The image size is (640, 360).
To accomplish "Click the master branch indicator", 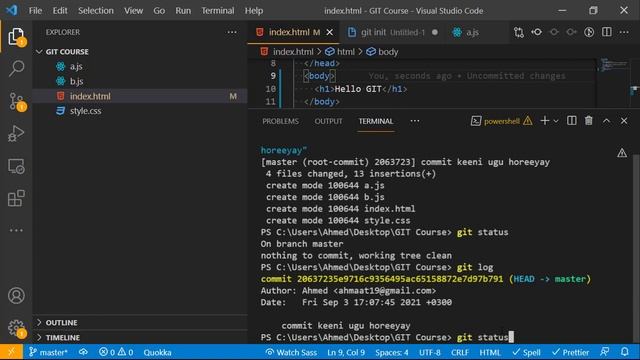I will tap(48, 352).
